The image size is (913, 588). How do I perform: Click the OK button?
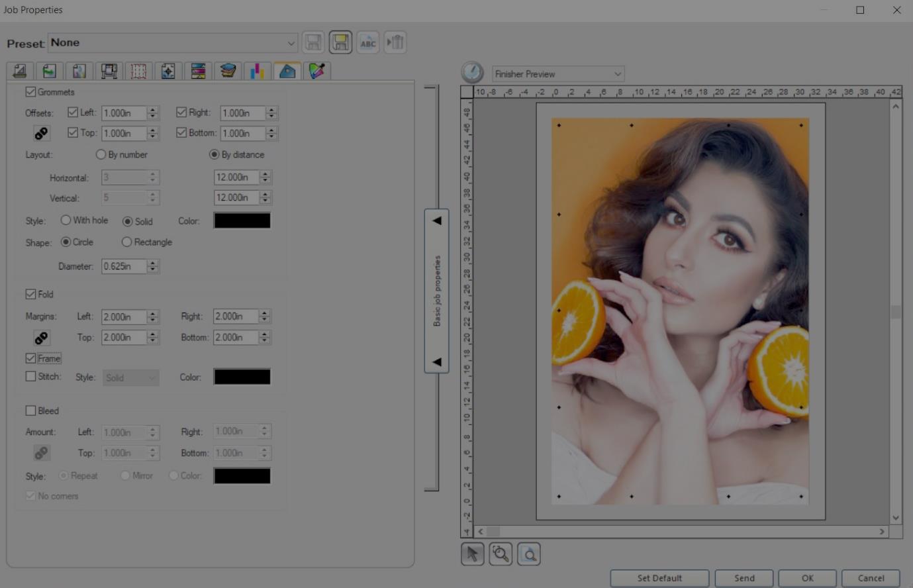808,578
